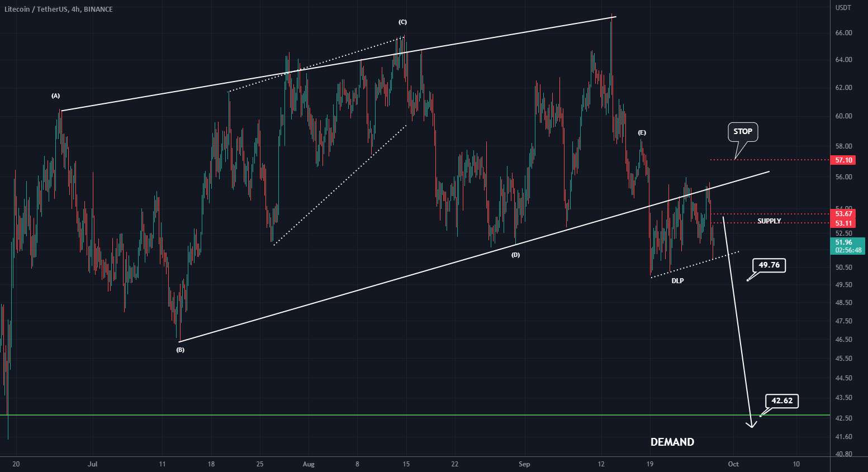The height and width of the screenshot is (472, 868).
Task: Click the red 53.67 price label
Action: click(x=844, y=214)
